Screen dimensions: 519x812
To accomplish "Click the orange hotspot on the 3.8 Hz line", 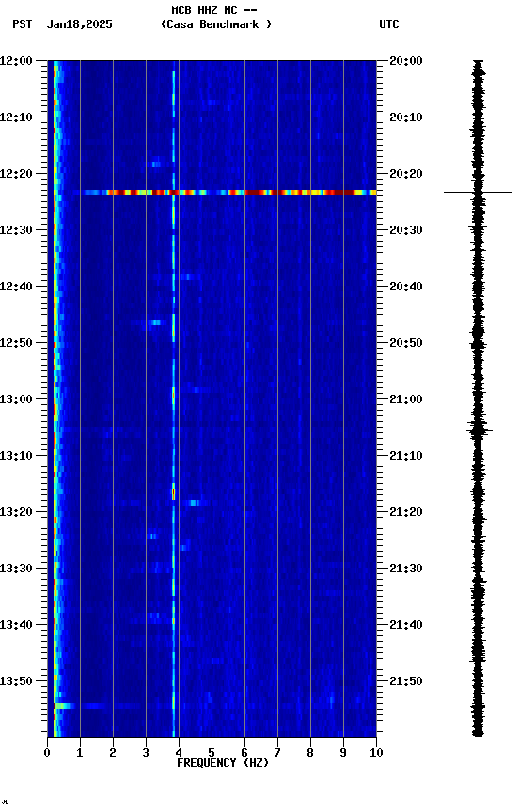I will pyautogui.click(x=174, y=492).
